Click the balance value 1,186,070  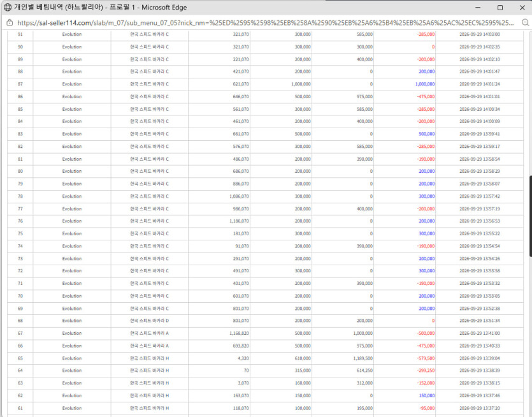point(239,221)
